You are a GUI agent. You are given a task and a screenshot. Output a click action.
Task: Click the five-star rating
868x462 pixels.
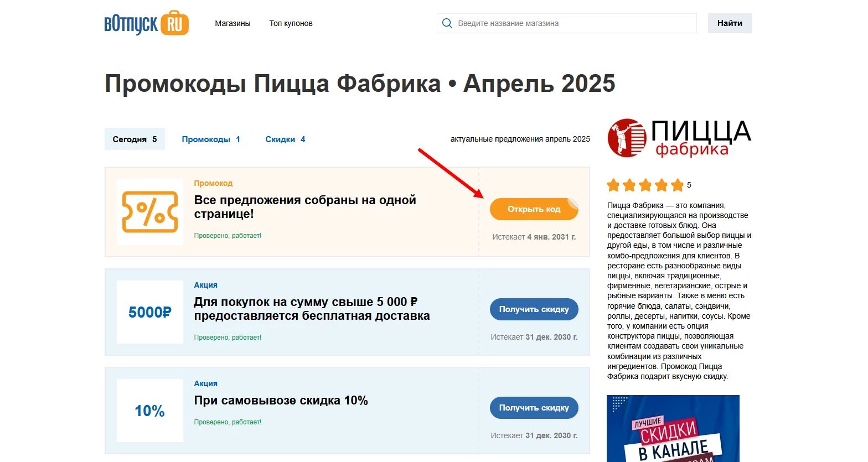(x=645, y=185)
